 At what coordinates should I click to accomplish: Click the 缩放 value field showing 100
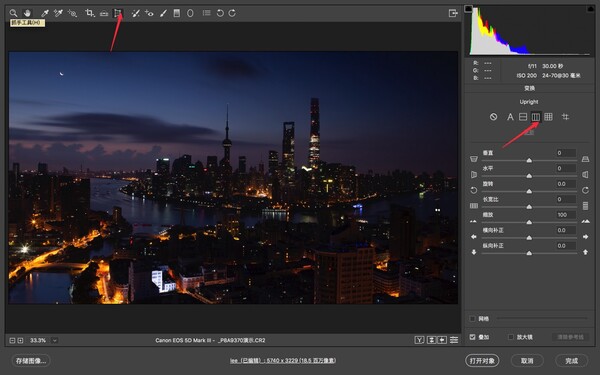[566, 215]
